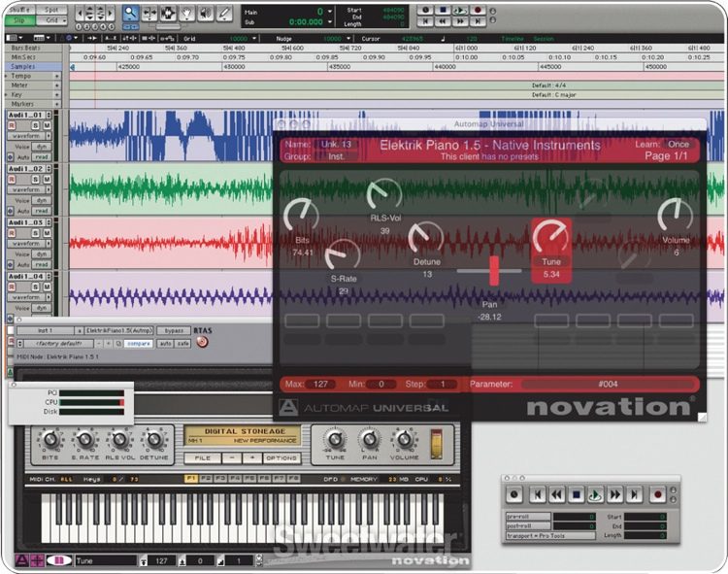Open the Main counter format dropdown

pyautogui.click(x=330, y=11)
